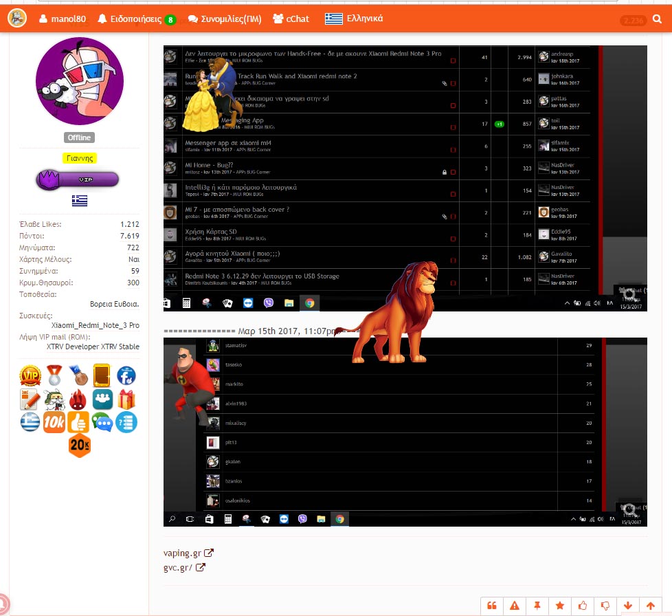Click the 2.236 counter badge
The height and width of the screenshot is (616, 672).
click(x=633, y=20)
